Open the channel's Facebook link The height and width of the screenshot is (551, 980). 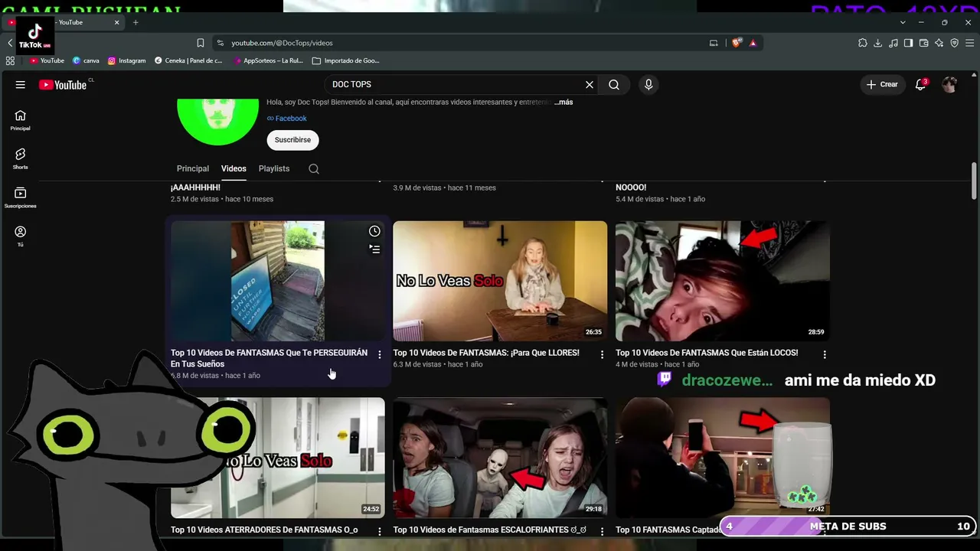click(x=287, y=119)
